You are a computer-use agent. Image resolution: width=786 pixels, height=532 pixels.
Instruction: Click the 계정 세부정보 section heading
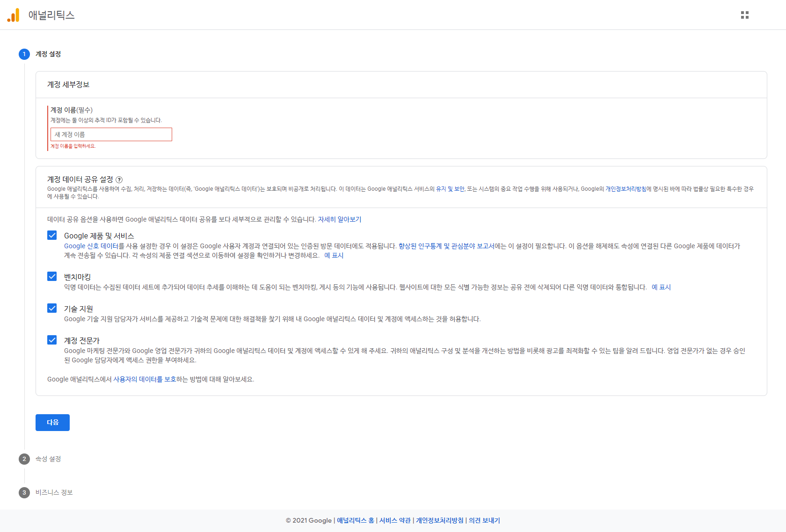point(68,85)
